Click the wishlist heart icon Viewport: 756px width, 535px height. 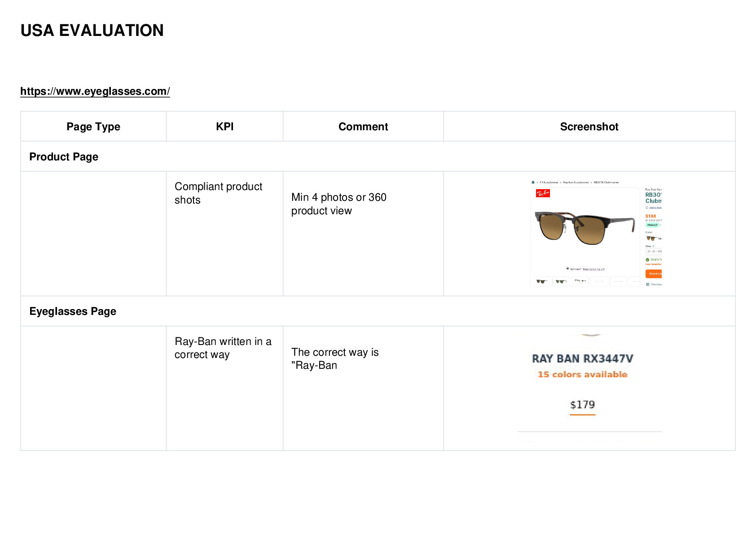pos(647,208)
